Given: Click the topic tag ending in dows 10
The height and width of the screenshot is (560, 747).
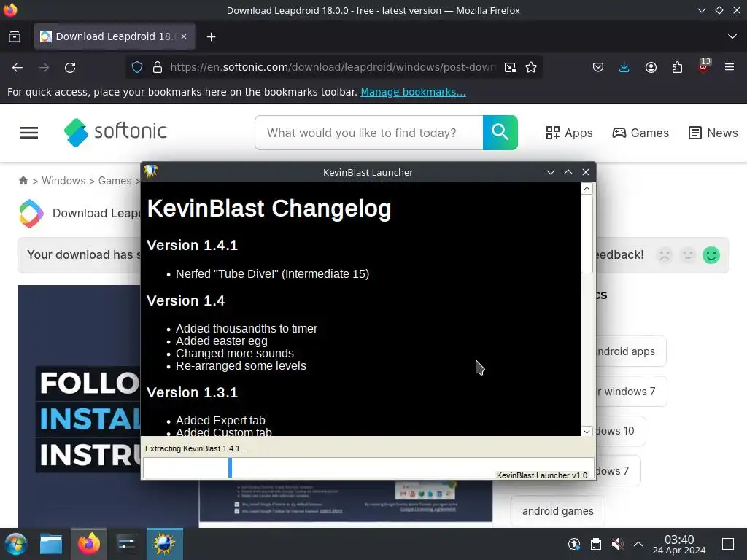Looking at the screenshot, I should tap(620, 431).
